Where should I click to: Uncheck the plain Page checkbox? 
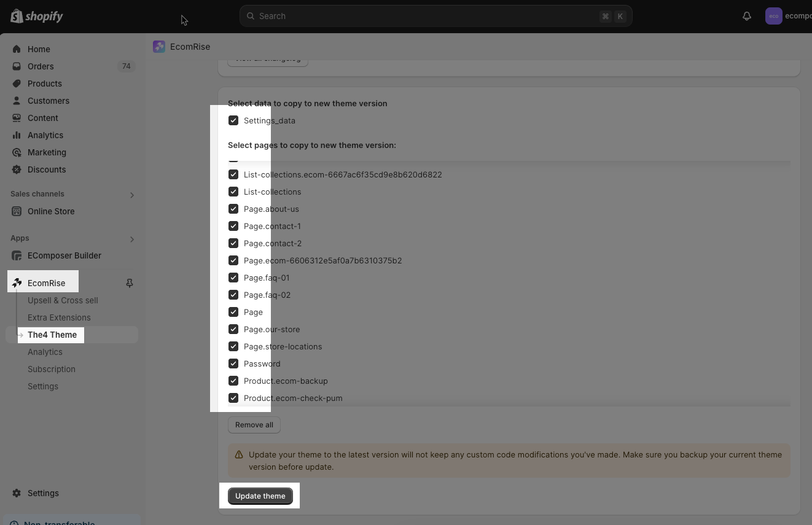click(x=233, y=312)
